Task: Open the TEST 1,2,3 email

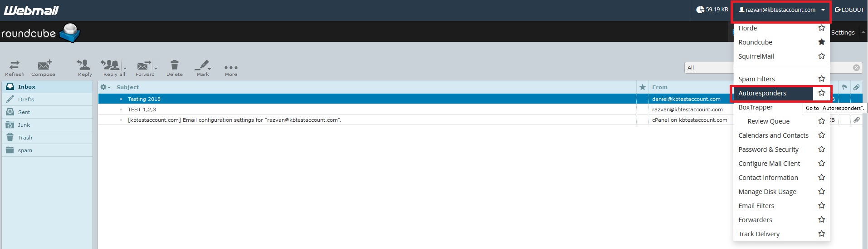Action: 142,110
